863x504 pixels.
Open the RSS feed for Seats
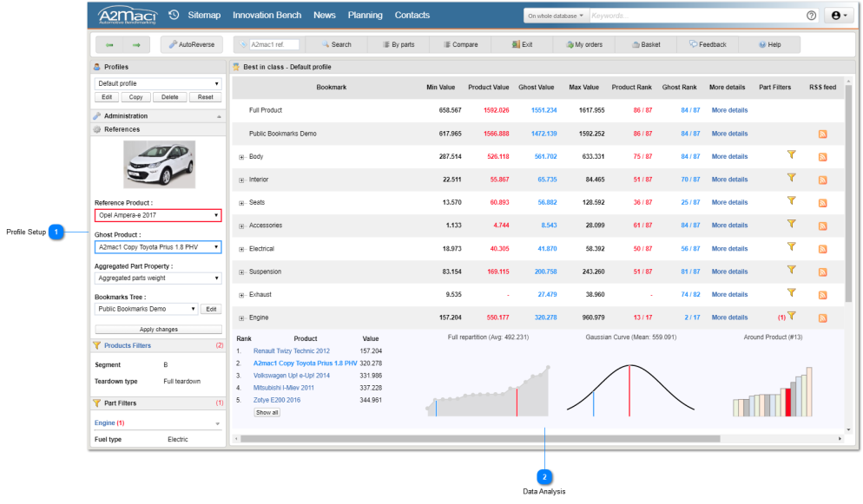pos(823,203)
